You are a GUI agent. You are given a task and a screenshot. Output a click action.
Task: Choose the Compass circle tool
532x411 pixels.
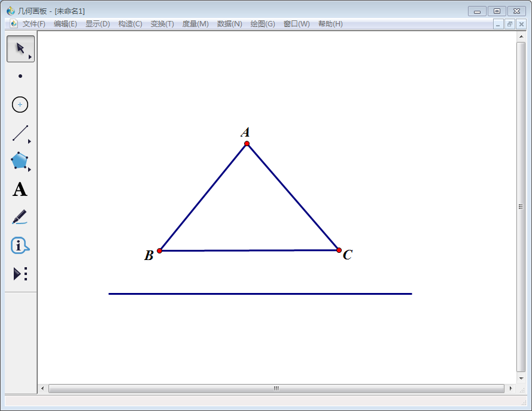[x=20, y=104]
